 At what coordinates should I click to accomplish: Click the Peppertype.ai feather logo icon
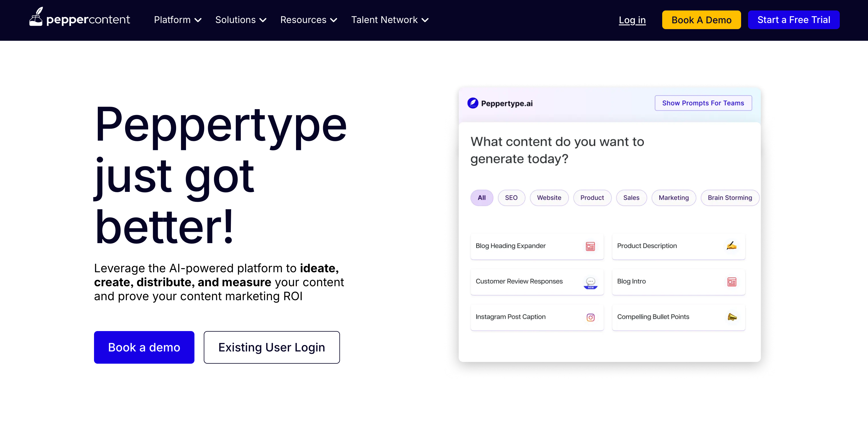pos(472,103)
